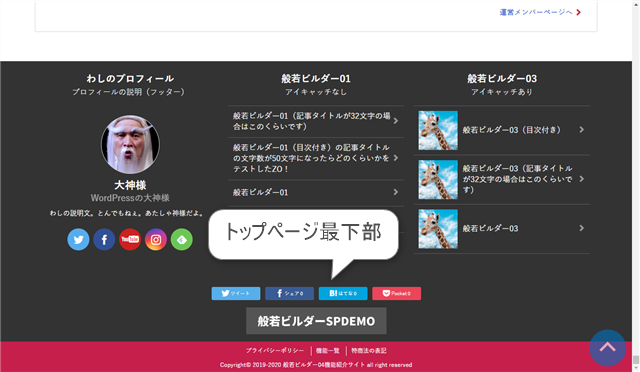Open the 特商法の表記 footer link
640x372 pixels.
[369, 350]
